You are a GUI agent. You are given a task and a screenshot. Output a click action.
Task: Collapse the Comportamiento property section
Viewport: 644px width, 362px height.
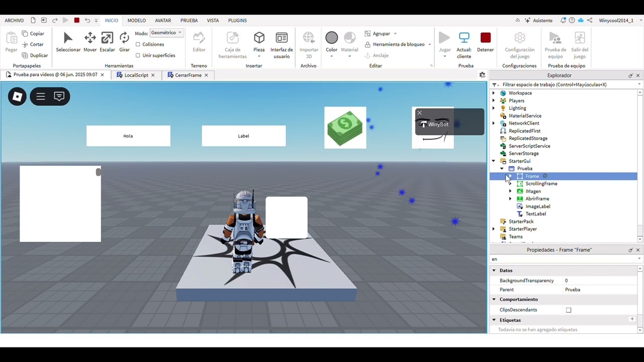[x=494, y=300]
